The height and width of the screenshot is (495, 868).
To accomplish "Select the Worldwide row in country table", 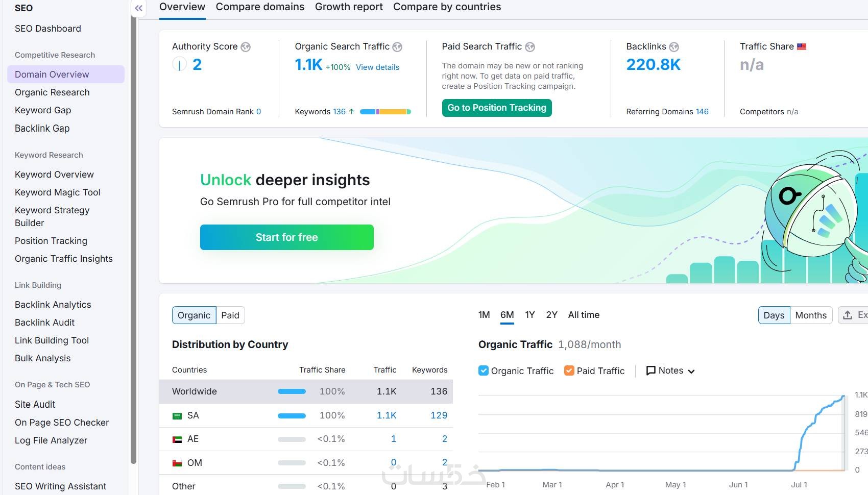I will pyautogui.click(x=306, y=391).
